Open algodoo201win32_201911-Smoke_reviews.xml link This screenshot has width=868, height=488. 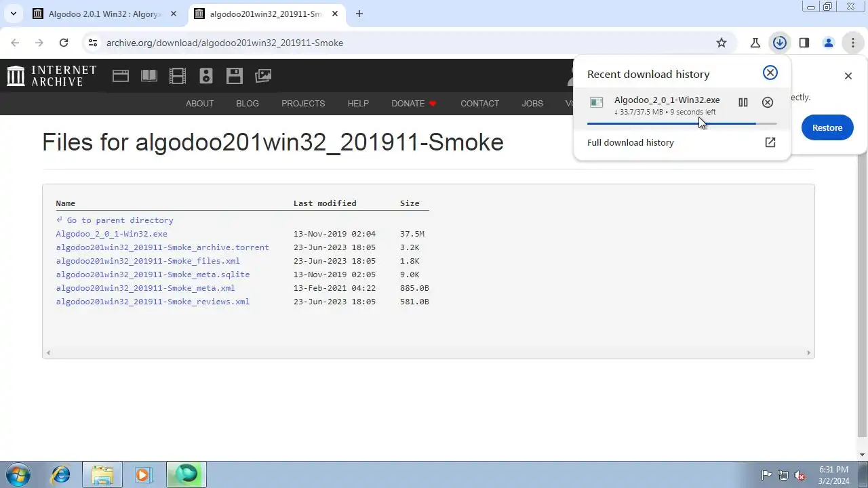[153, 302]
